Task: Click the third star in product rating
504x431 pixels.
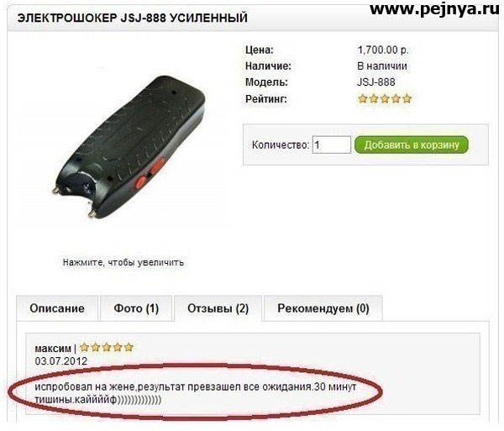Action: 385,98
